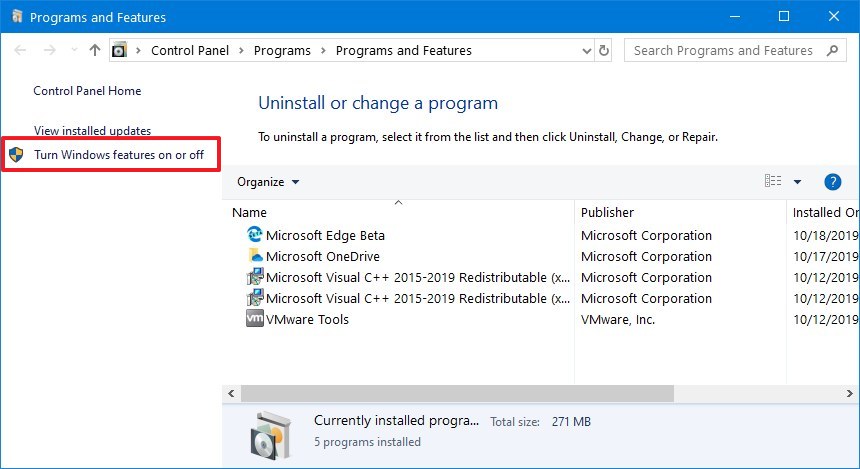Open the recent locations dropdown chevron

tap(74, 50)
